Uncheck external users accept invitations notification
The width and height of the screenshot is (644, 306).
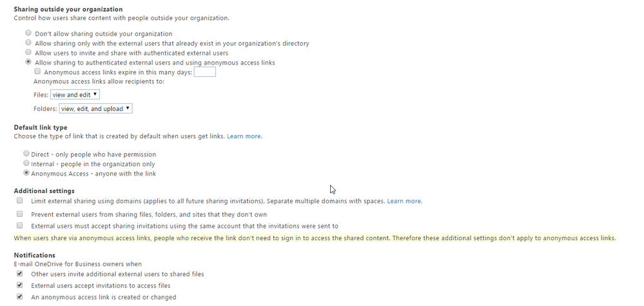(x=19, y=285)
